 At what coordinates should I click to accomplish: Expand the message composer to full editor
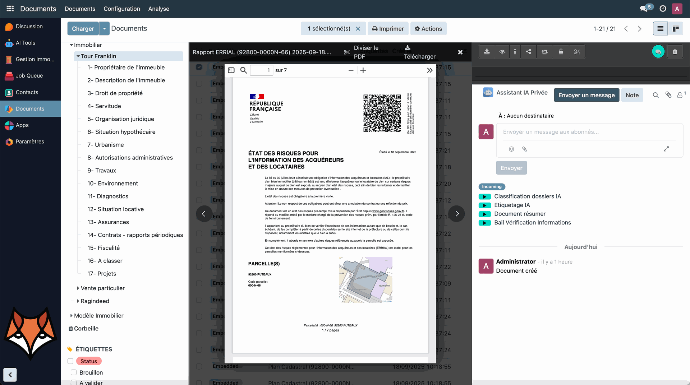pos(666,149)
